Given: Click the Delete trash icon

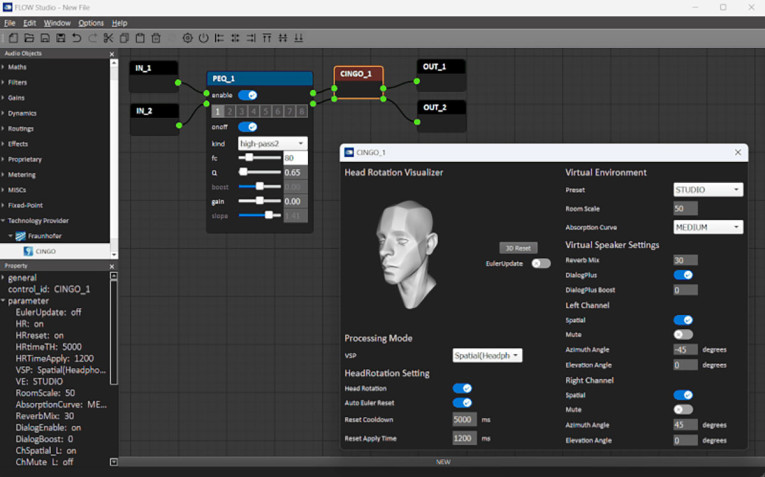Looking at the screenshot, I should click(155, 38).
